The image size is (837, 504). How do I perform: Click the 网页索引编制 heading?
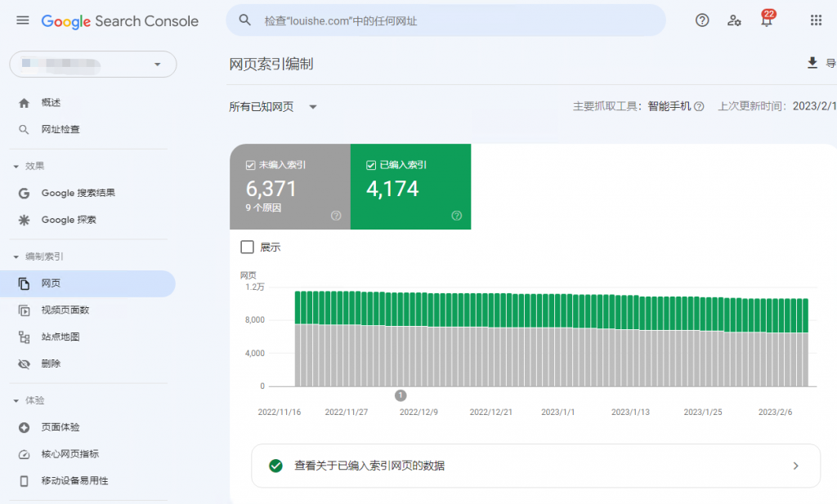[x=271, y=64]
